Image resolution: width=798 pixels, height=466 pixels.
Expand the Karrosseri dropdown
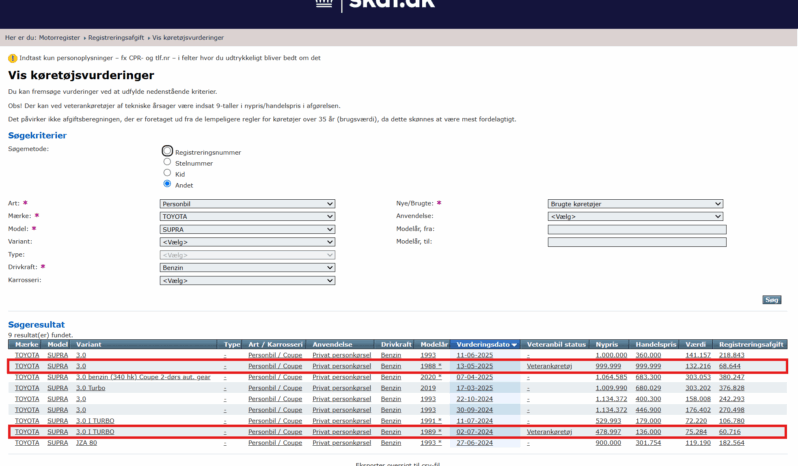coord(247,281)
